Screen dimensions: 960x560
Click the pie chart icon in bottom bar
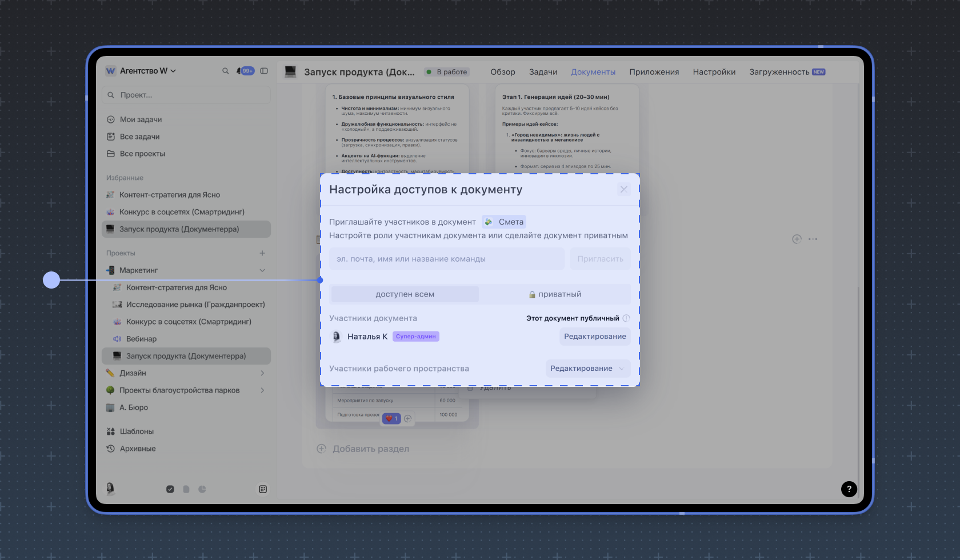coord(202,489)
